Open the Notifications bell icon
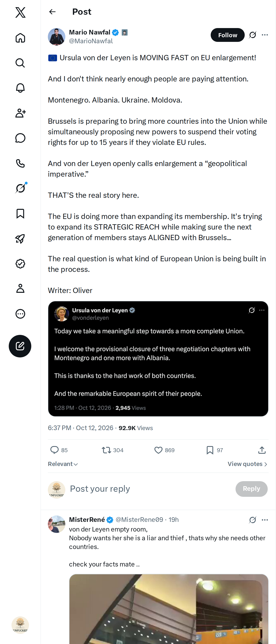 20,88
